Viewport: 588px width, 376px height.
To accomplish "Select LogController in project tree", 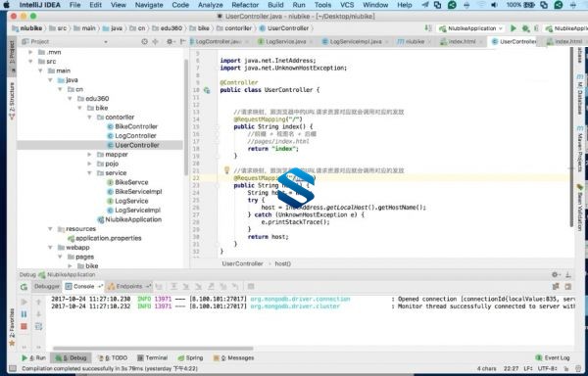I will click(x=131, y=136).
